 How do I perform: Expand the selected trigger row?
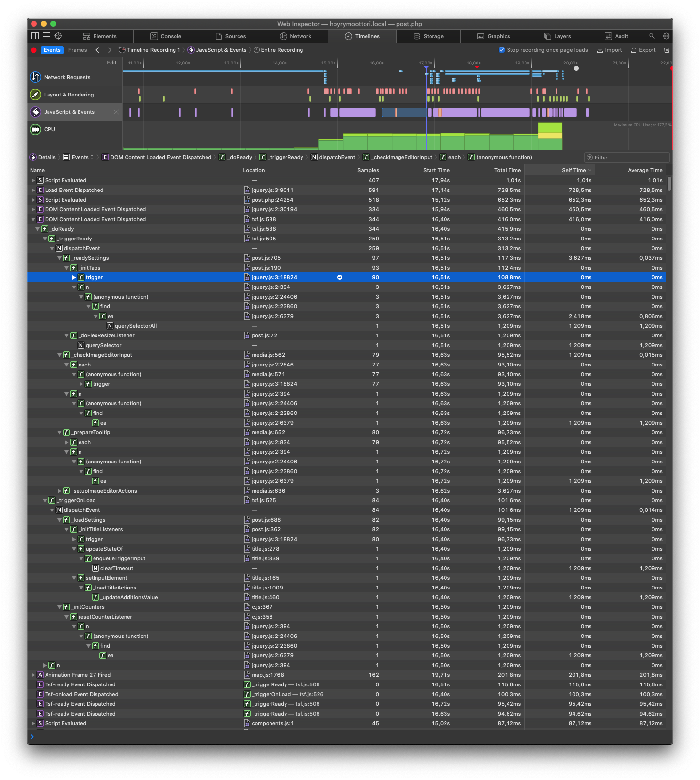click(74, 277)
